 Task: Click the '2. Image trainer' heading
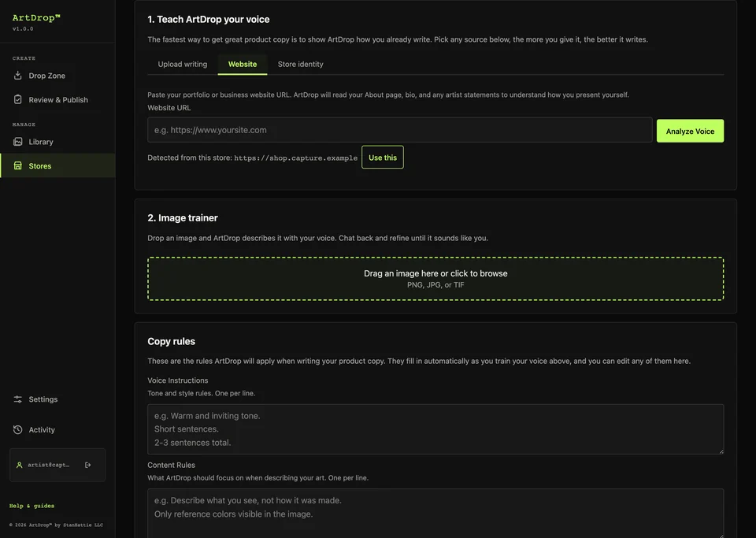tap(183, 218)
